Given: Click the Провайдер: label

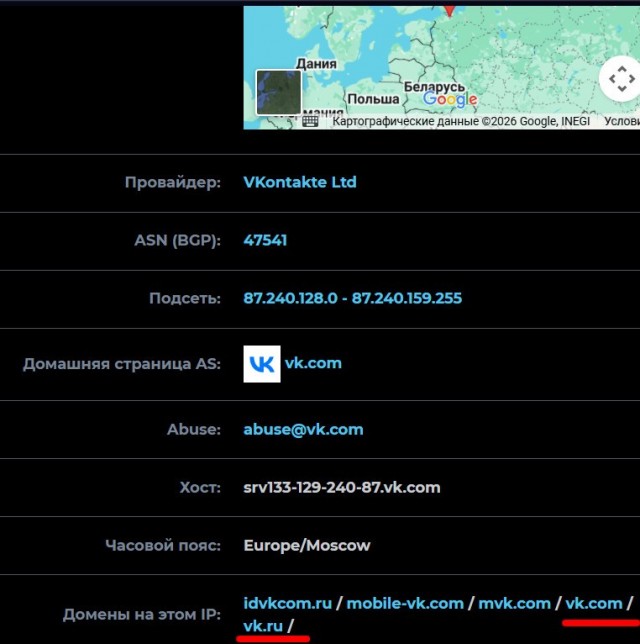Looking at the screenshot, I should point(173,182).
